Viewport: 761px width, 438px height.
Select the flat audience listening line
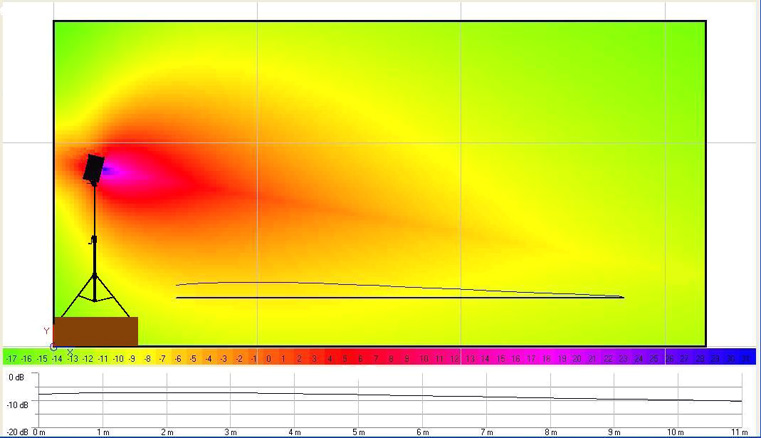[x=400, y=297]
